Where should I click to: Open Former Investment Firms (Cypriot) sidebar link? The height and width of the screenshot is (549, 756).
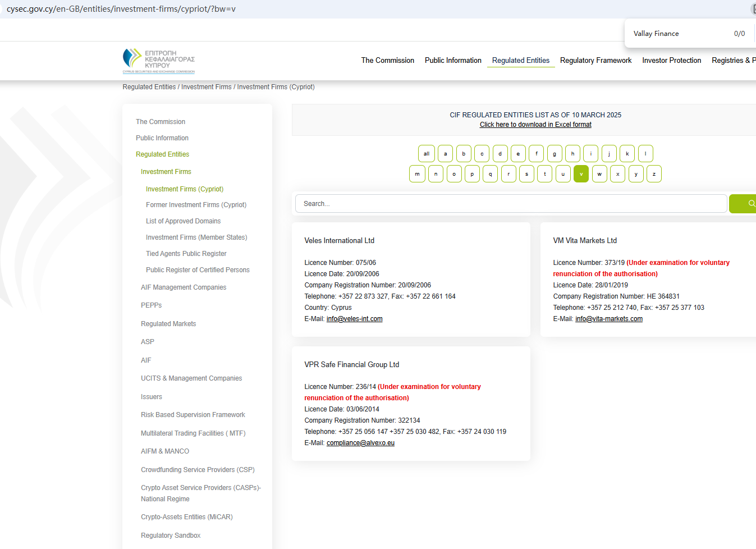pos(196,205)
